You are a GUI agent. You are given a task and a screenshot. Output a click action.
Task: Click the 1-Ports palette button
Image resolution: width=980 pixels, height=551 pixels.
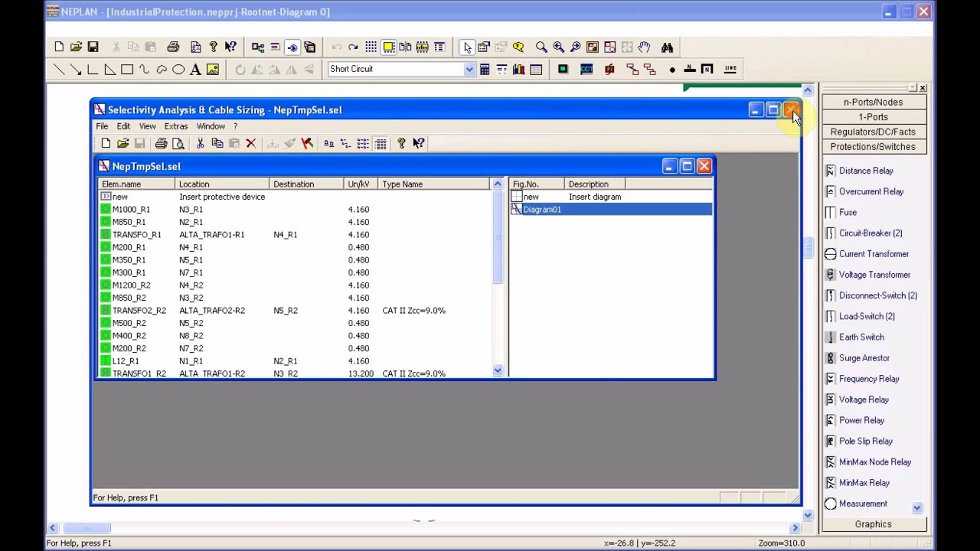pyautogui.click(x=873, y=117)
